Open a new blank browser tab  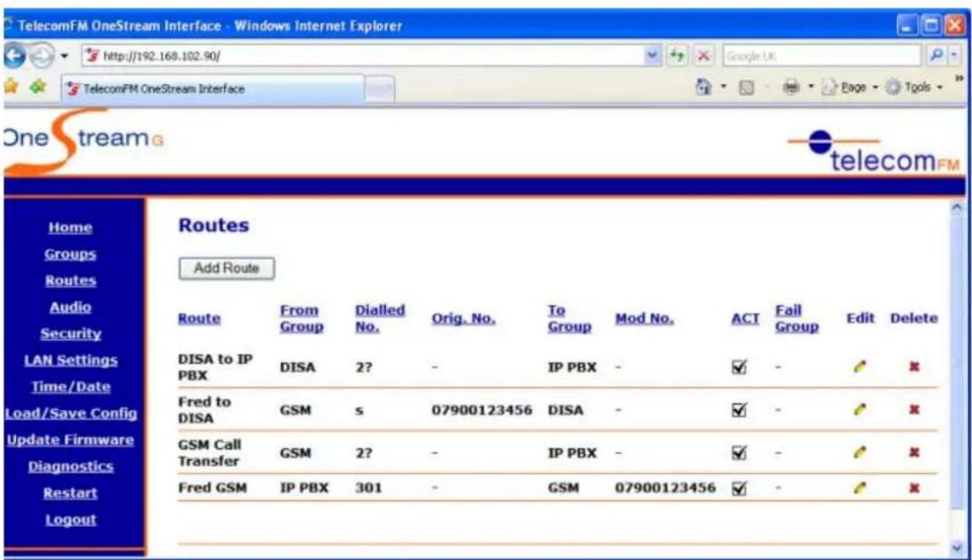click(379, 90)
